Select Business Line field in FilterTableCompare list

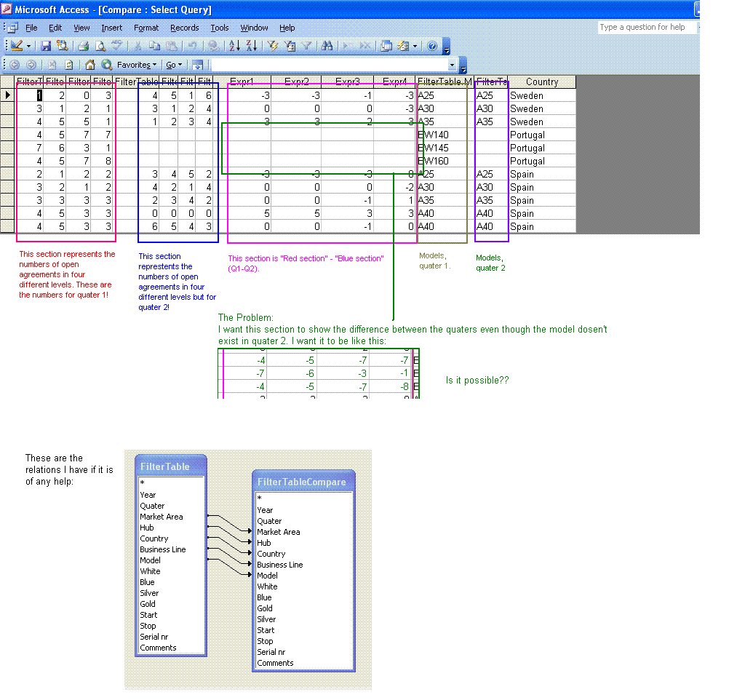tap(280, 565)
